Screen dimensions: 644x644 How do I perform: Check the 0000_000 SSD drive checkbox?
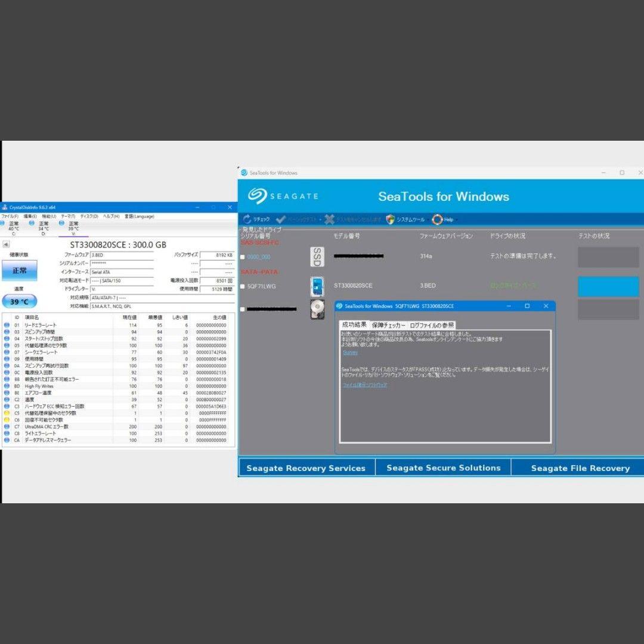click(242, 257)
